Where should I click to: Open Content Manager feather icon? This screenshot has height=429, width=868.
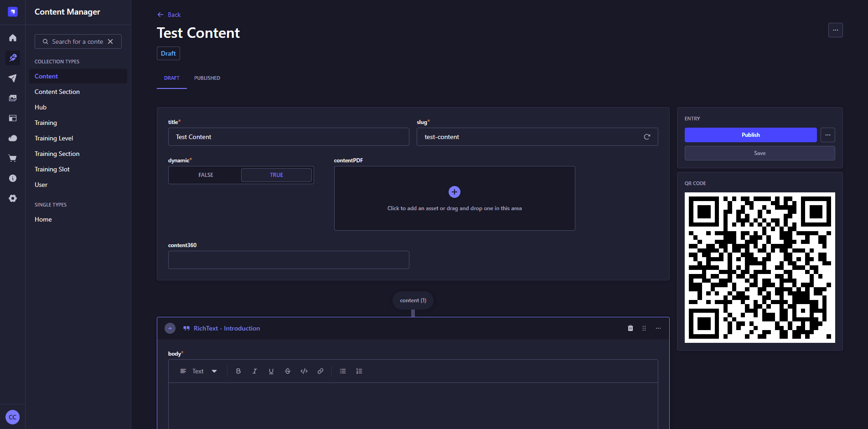click(x=13, y=58)
